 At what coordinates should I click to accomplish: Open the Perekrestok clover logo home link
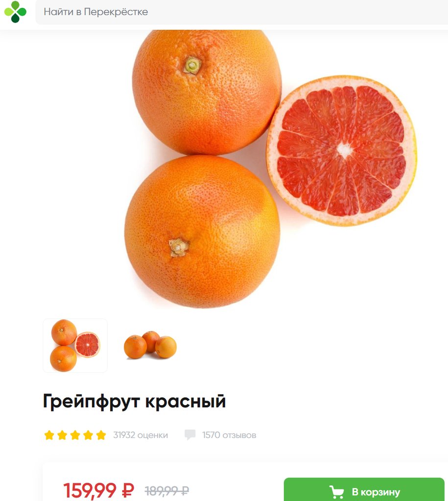coord(15,12)
